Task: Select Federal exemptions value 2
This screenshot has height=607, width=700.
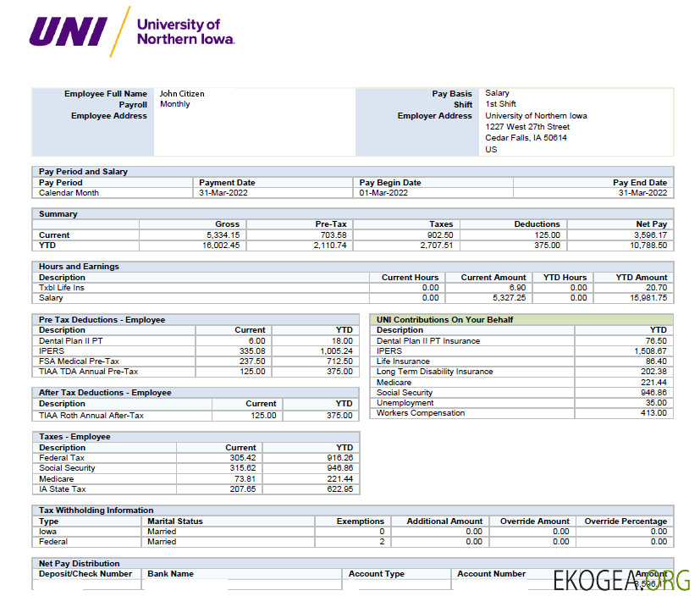Action: [x=382, y=542]
